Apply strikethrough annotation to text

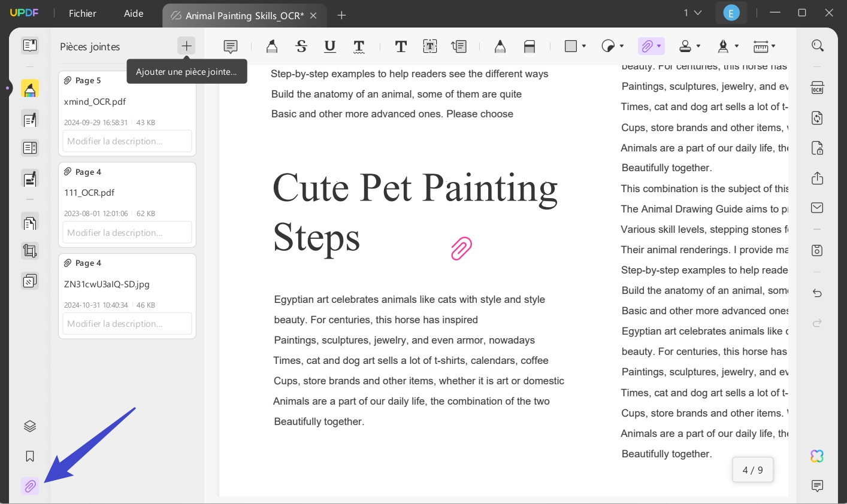[301, 46]
